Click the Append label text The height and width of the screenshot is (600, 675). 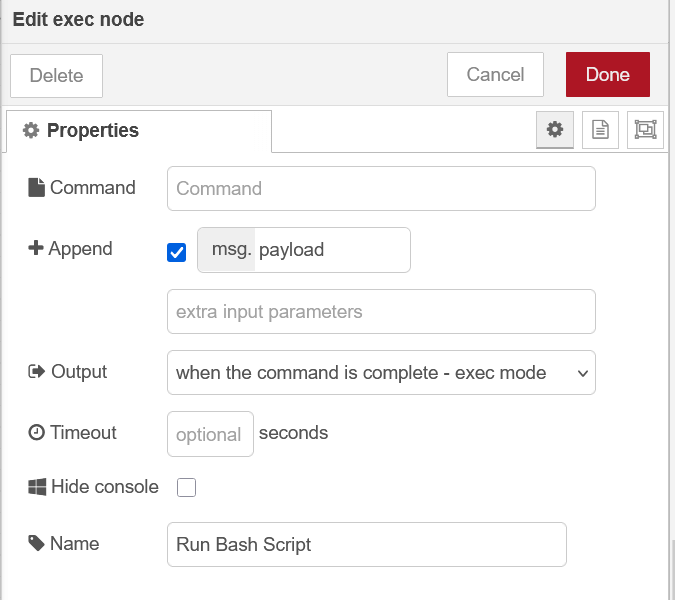coord(81,248)
